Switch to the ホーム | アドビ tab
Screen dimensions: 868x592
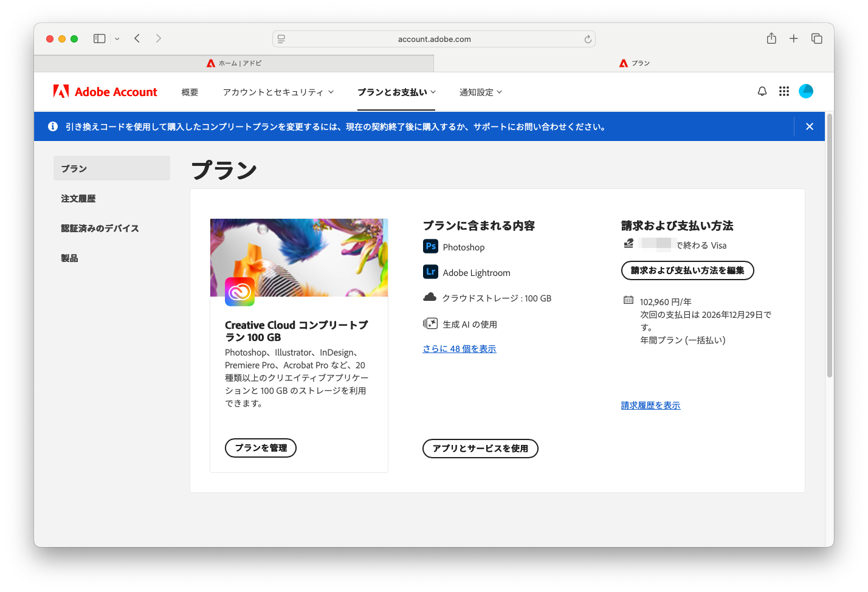point(234,63)
